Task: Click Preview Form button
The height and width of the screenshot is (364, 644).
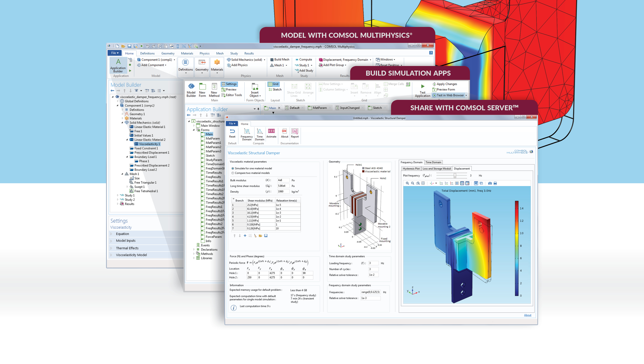Action: pos(444,90)
